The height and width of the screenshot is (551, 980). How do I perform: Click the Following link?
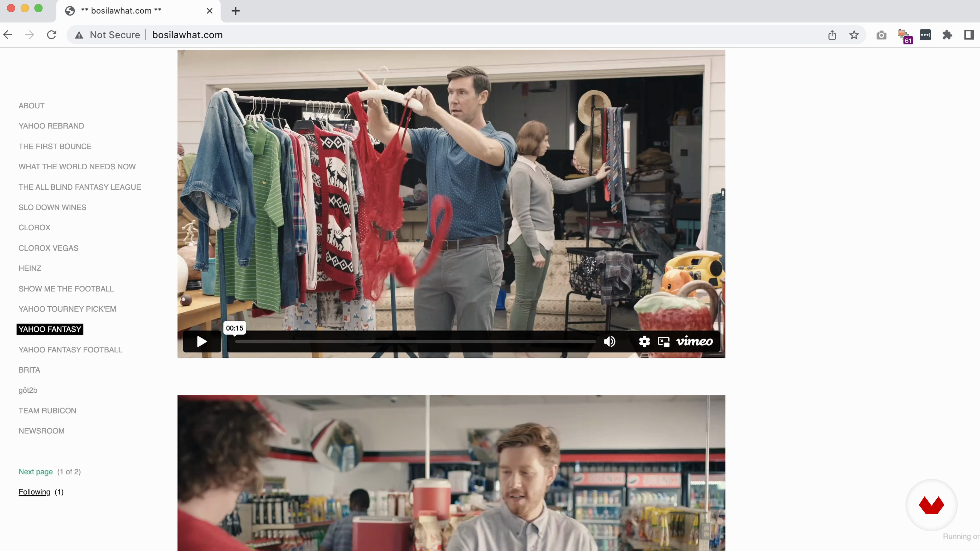pyautogui.click(x=34, y=492)
